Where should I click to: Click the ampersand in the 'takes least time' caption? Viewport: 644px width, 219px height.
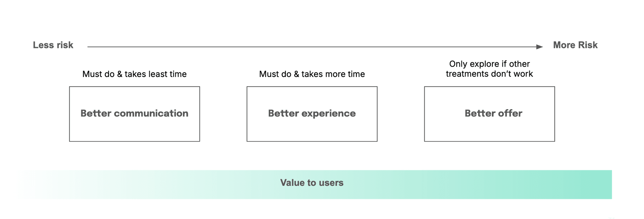(x=120, y=74)
